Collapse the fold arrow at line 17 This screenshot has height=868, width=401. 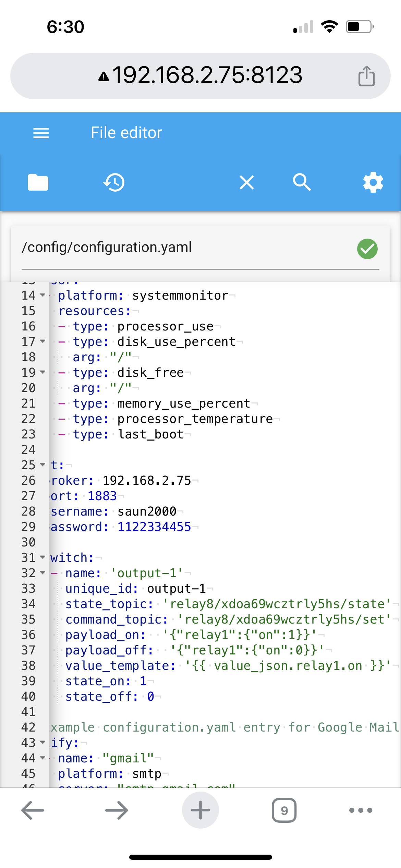[43, 341]
